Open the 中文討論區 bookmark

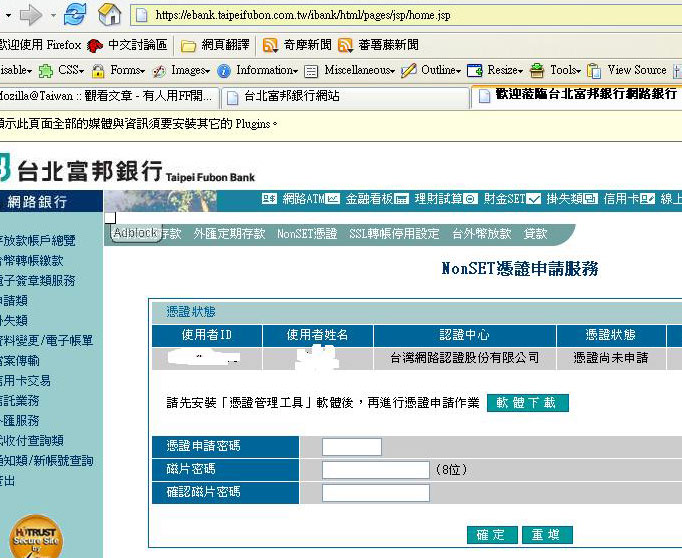128,45
